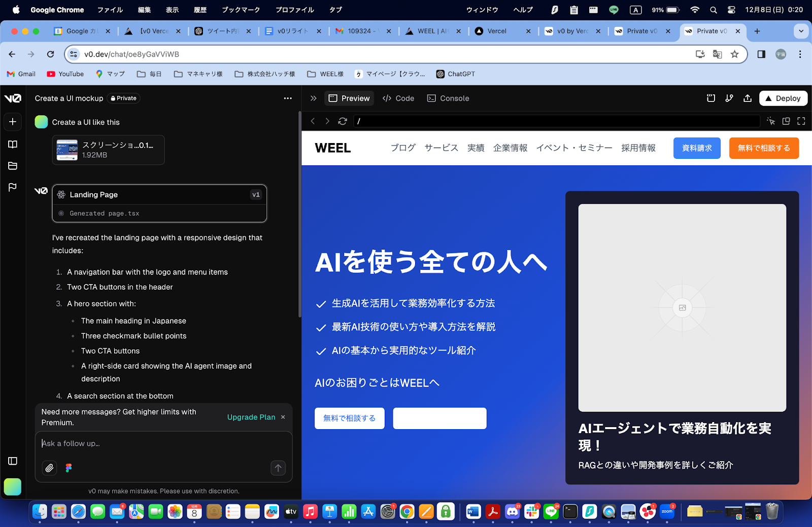Enter fullscreen preview mode
The image size is (812, 527).
(x=801, y=121)
